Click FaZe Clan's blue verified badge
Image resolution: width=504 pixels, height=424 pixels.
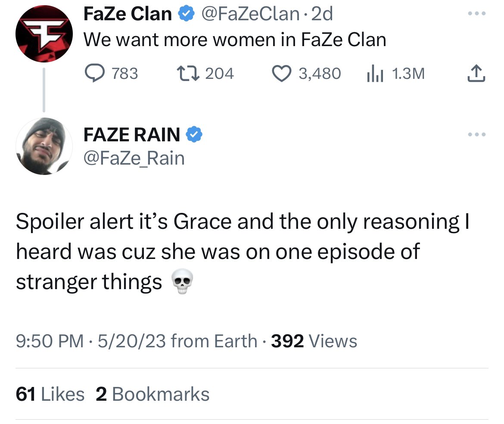tap(186, 13)
